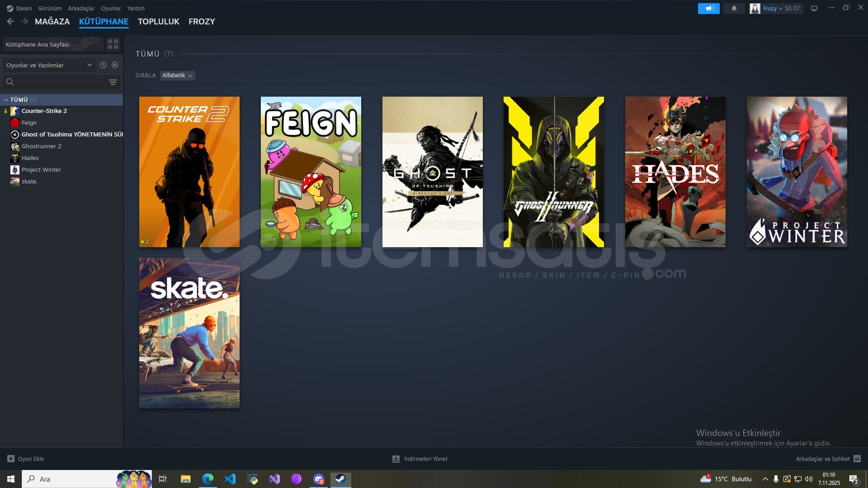868x488 pixels.
Task: Click the Big Picture mode monitor icon
Action: [x=814, y=9]
